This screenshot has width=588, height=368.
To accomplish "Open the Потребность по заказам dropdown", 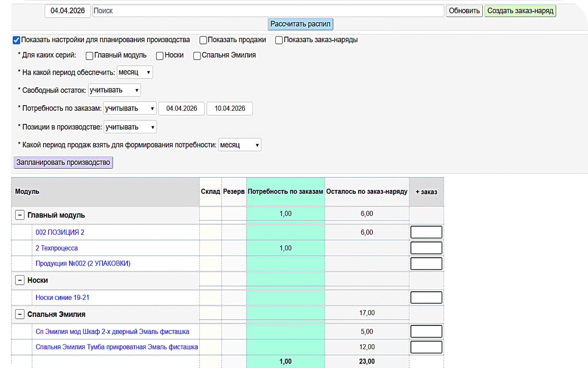I will 130,108.
